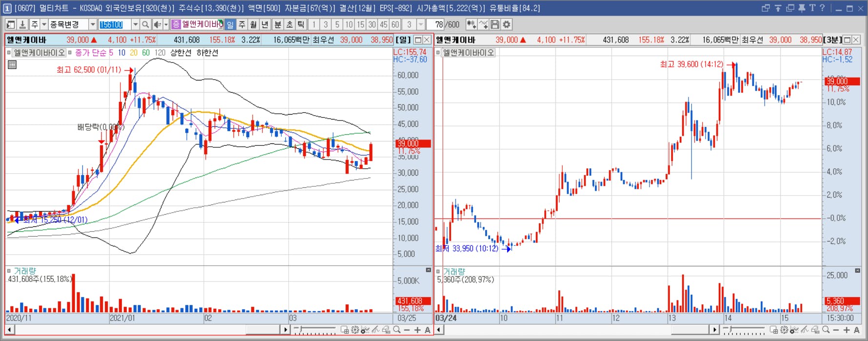868x341 pixels.
Task: Open the stock search magnifier icon
Action: click(145, 24)
